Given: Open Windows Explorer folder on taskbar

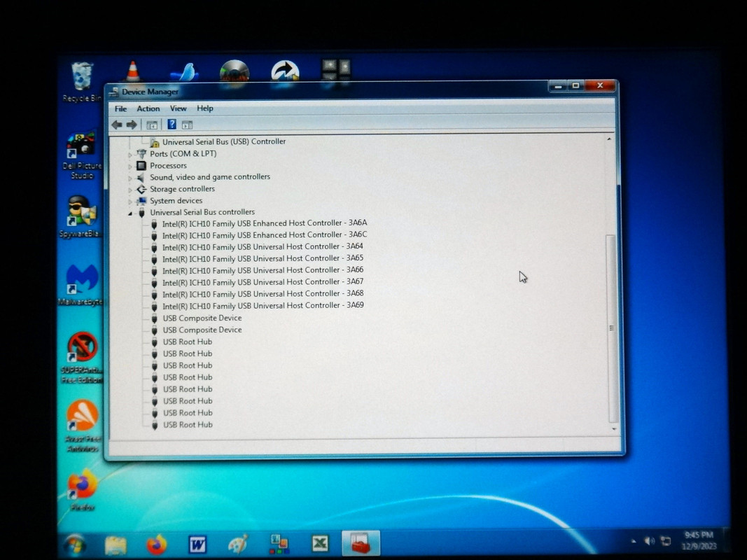Looking at the screenshot, I should pos(116,545).
